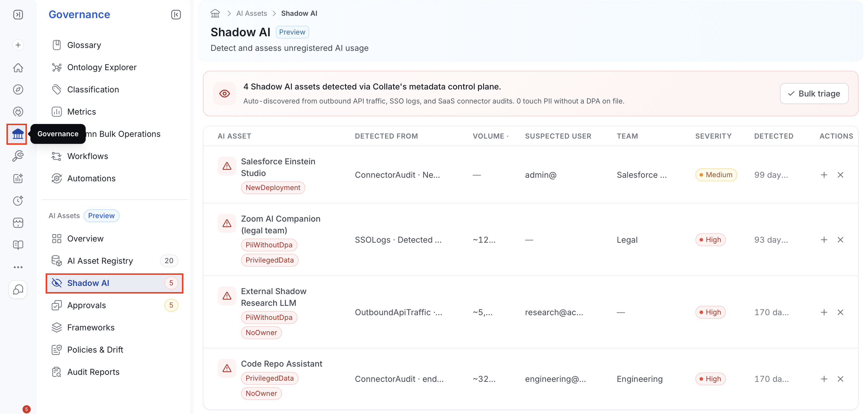Click the Medium severity badge
868x414 pixels.
pos(716,175)
